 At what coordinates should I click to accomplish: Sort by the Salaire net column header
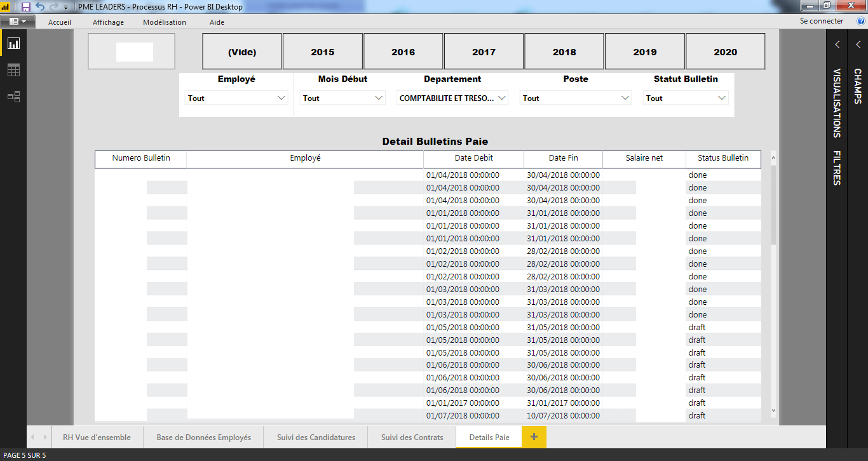pos(644,158)
